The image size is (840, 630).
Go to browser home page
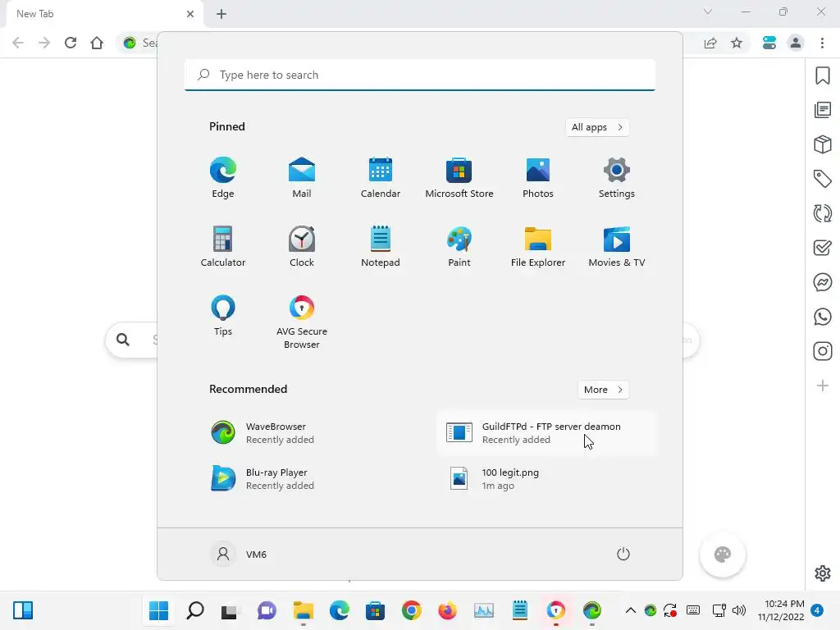pos(97,43)
